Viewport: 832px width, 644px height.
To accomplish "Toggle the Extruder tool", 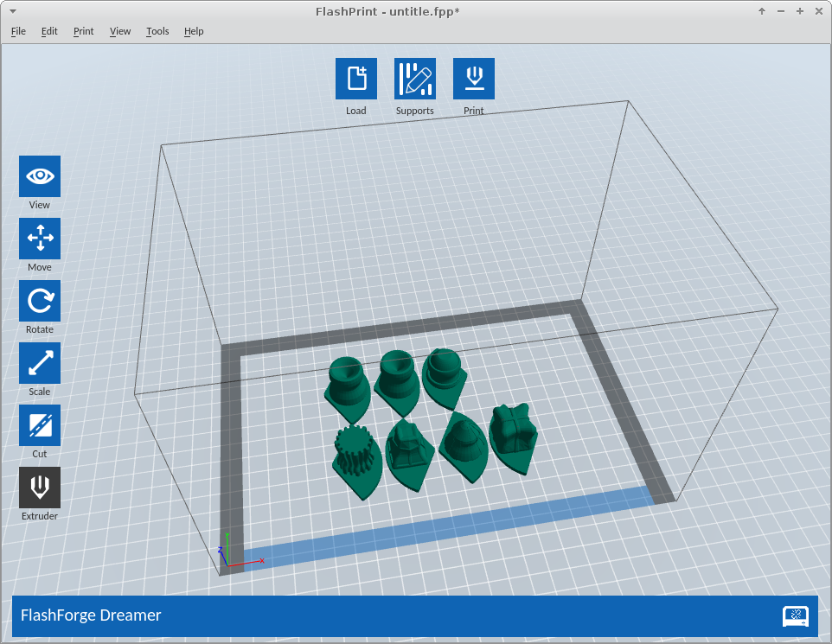I will pyautogui.click(x=40, y=488).
